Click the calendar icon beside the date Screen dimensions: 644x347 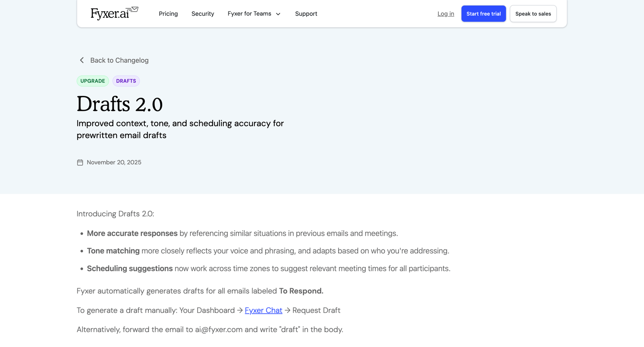pos(80,162)
